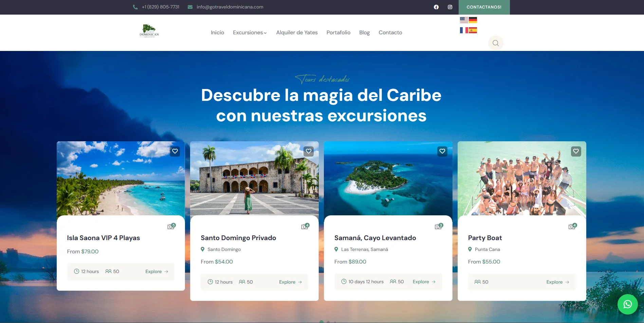Explore the Samaná Cayo Levantado tour
The width and height of the screenshot is (644, 323).
point(424,282)
